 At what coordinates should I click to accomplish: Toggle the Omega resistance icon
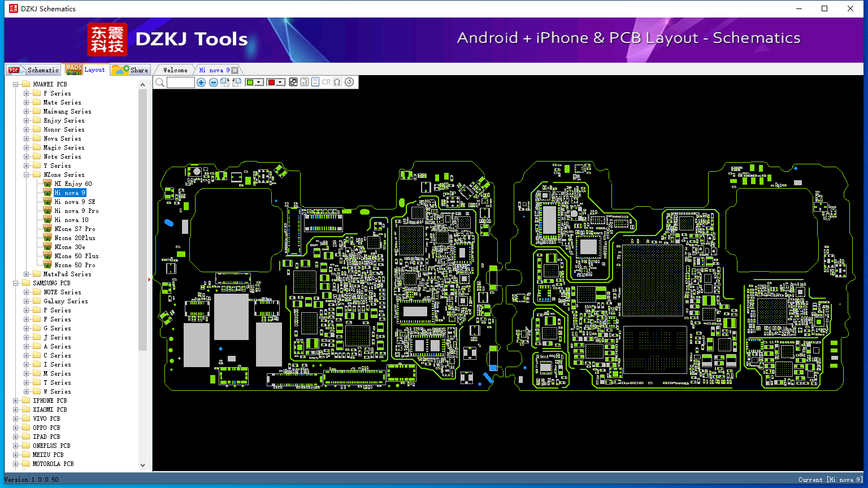click(337, 82)
